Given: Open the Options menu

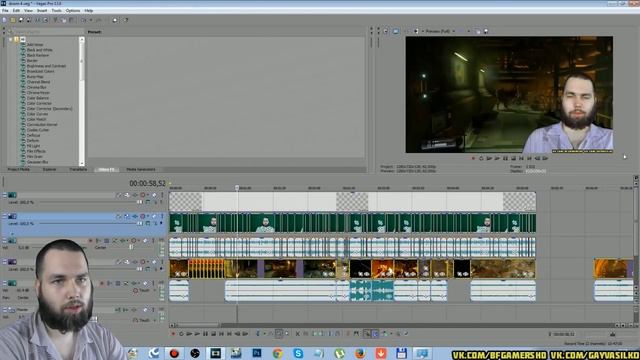Looking at the screenshot, I should [x=73, y=11].
